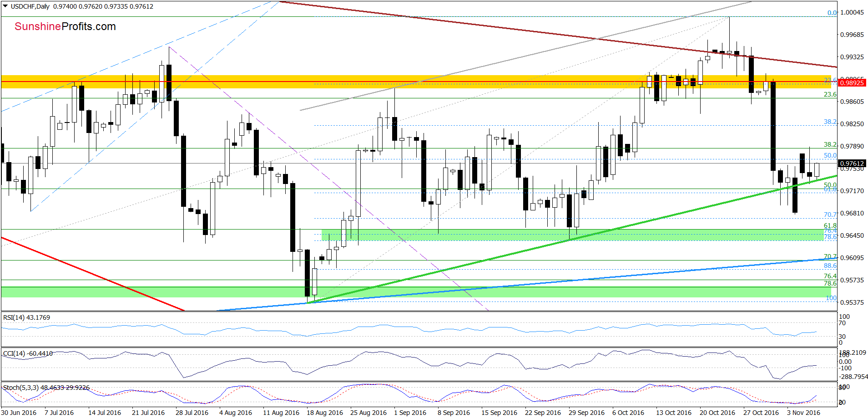
Task: Select the blue 100 Fibonacci level label
Action: pos(831,298)
